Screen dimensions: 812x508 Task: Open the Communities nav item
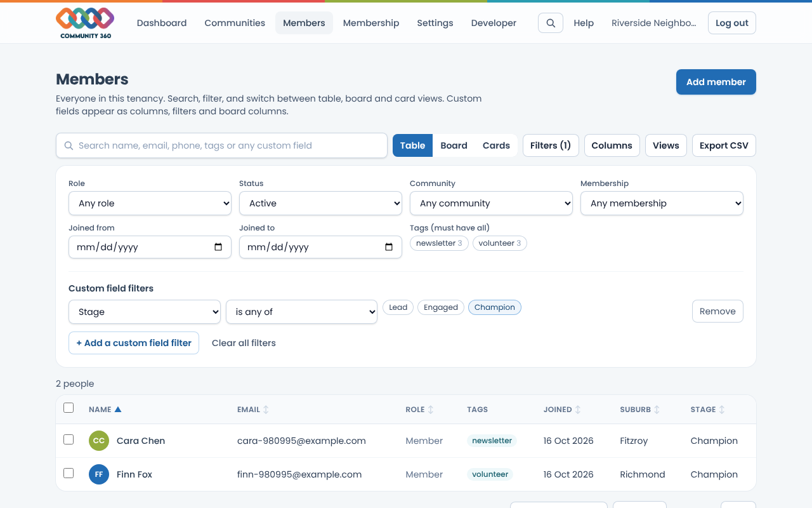tap(235, 23)
